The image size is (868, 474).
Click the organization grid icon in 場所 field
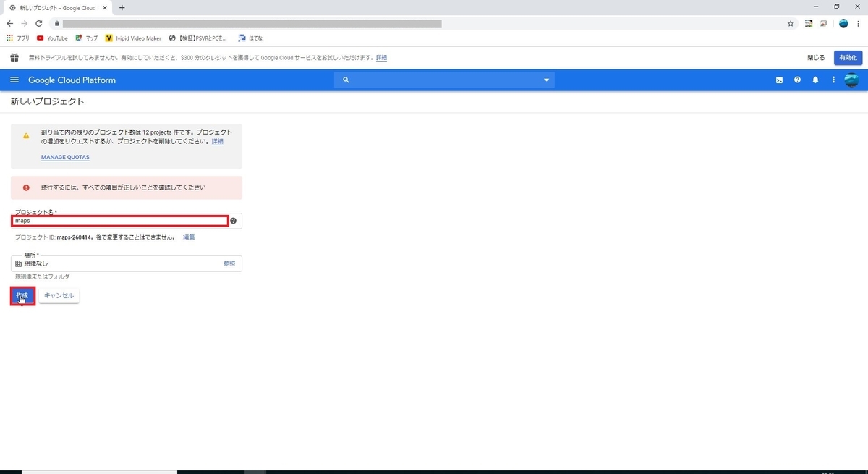point(19,264)
